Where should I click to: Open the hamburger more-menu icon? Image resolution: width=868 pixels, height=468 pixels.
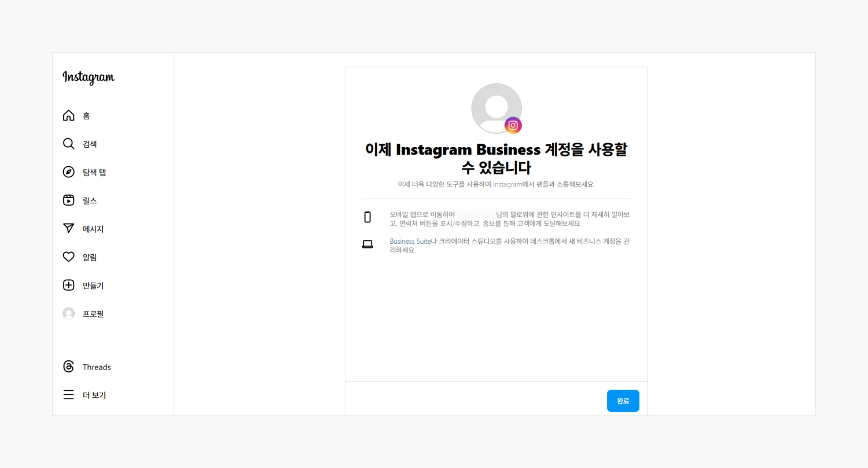[68, 395]
